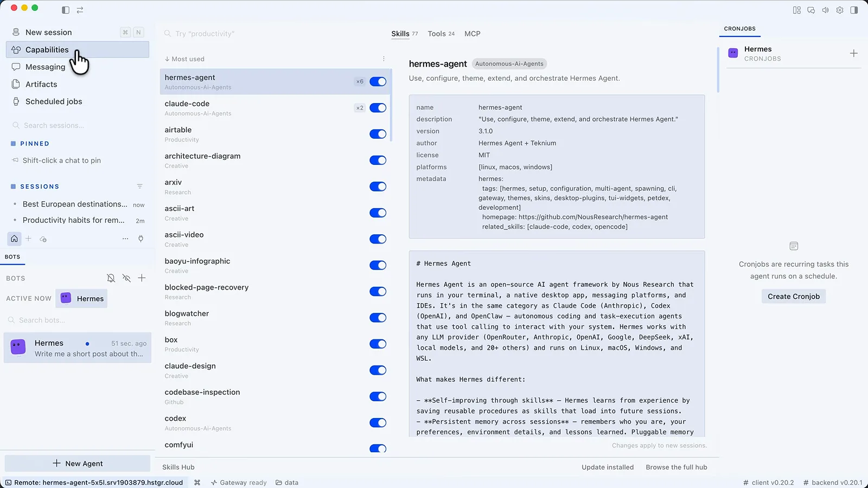This screenshot has height=488, width=868.
Task: Switch to the Tools tab
Action: point(441,34)
